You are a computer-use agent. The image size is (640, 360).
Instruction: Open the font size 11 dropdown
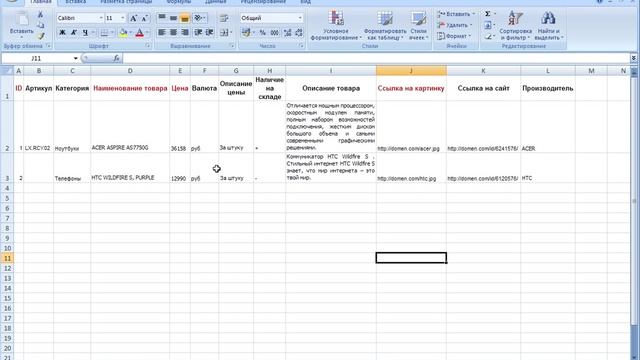coord(122,18)
